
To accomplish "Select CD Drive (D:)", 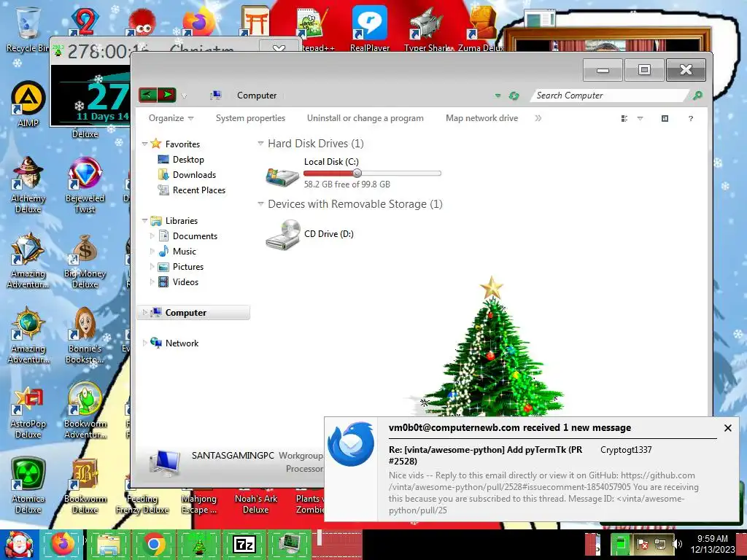I will point(309,234).
